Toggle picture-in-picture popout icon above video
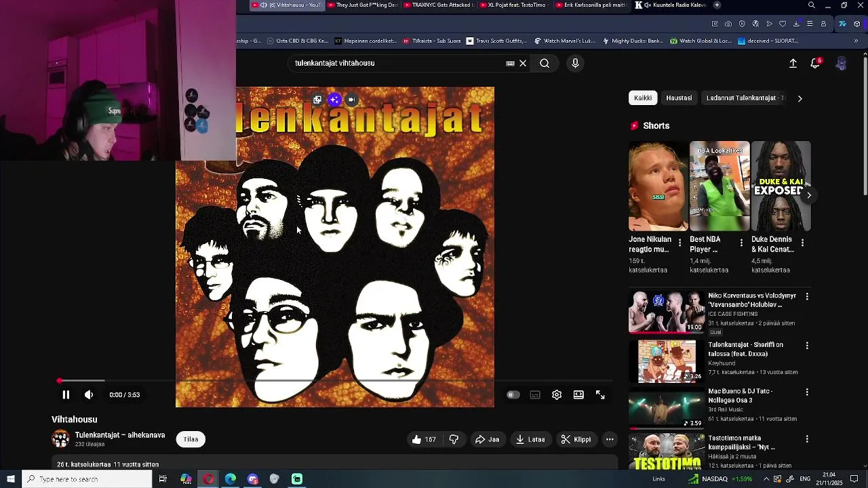Image resolution: width=868 pixels, height=488 pixels. point(317,100)
